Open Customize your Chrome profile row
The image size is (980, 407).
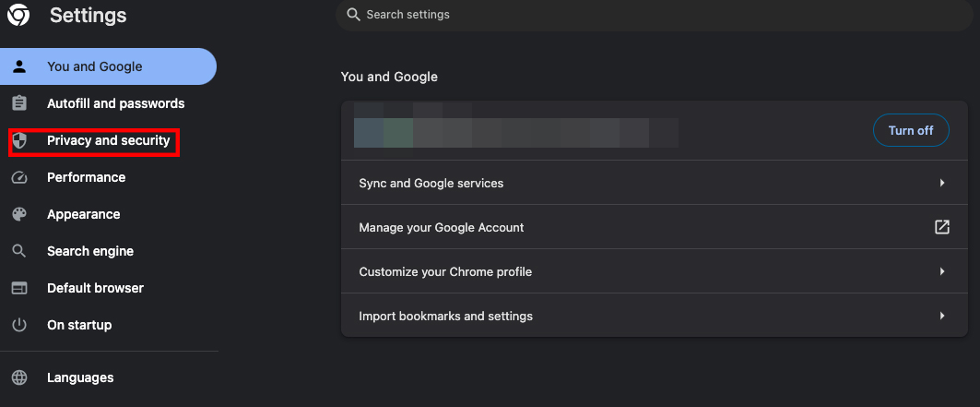[655, 271]
